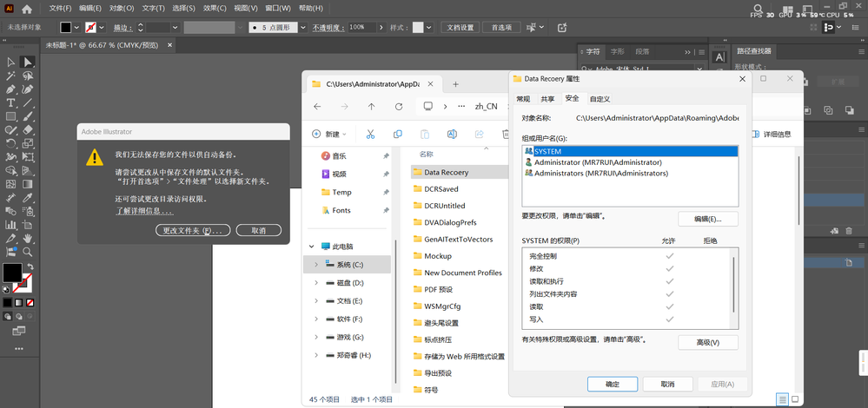Select the Line Segment tool
This screenshot has height=408, width=868.
pos(27,102)
